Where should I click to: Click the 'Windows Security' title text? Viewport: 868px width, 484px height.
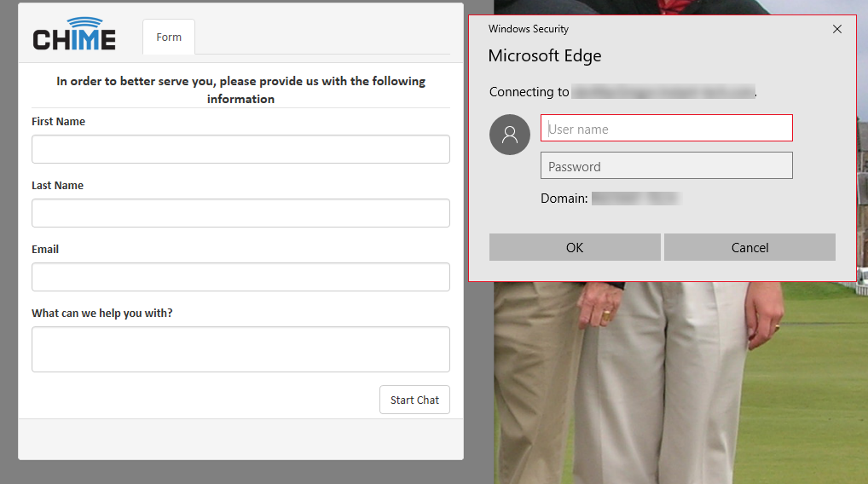pyautogui.click(x=528, y=29)
